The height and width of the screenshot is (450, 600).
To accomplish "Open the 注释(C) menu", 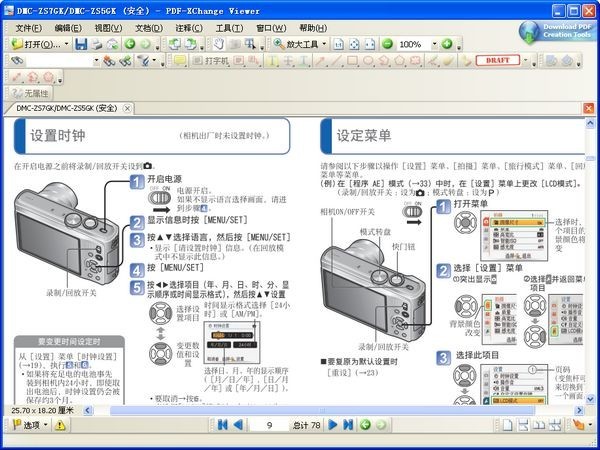I will pyautogui.click(x=189, y=28).
